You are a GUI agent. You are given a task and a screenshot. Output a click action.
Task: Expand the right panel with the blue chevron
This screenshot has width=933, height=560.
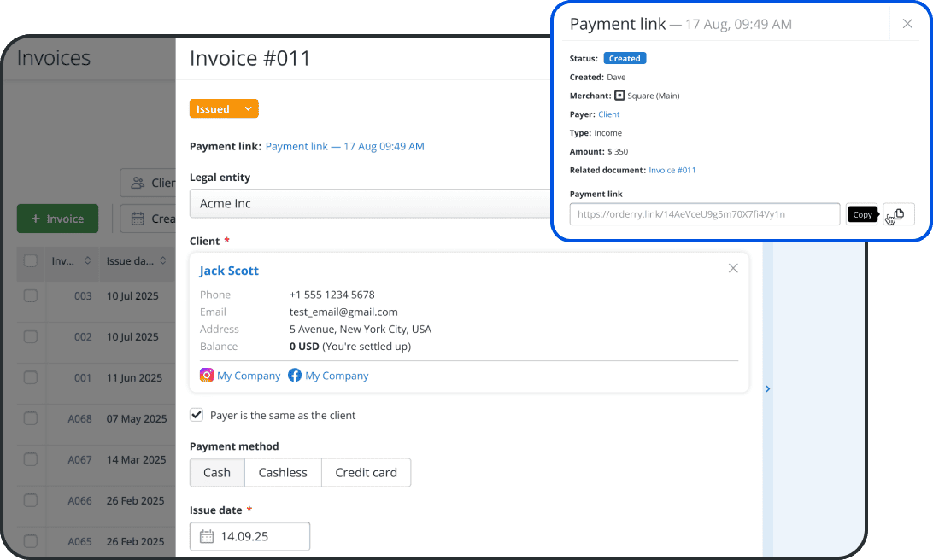[767, 388]
